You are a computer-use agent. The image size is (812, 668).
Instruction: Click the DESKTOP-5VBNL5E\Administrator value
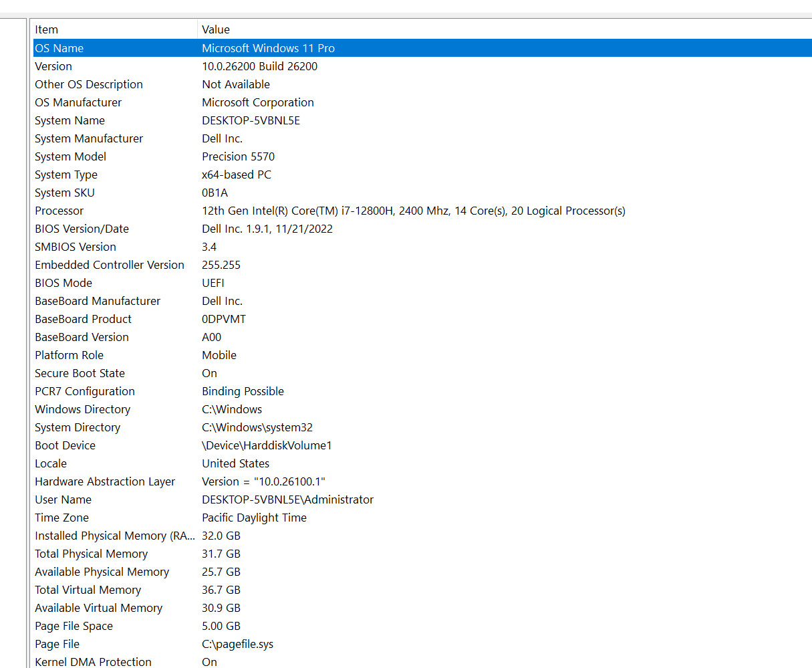coord(288,499)
